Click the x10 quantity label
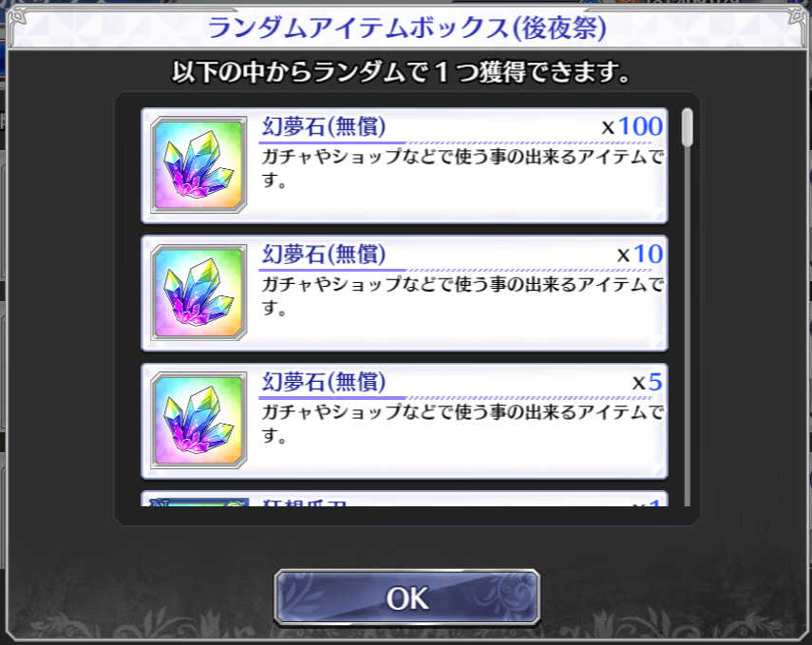The image size is (812, 645). click(639, 255)
